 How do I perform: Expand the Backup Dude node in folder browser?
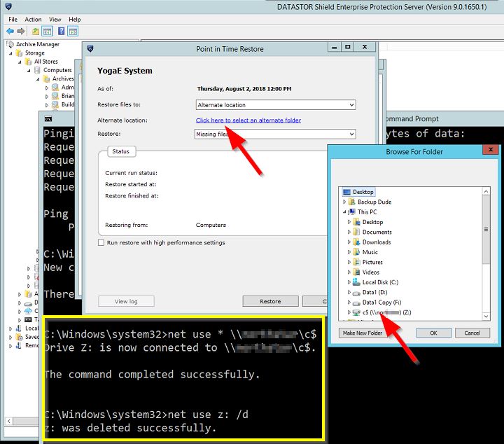[x=344, y=202]
